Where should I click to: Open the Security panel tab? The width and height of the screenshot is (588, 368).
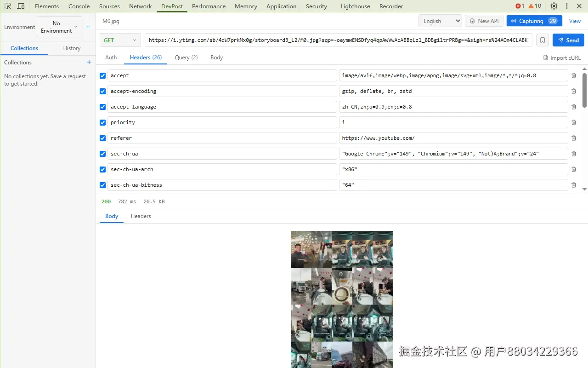pos(317,6)
